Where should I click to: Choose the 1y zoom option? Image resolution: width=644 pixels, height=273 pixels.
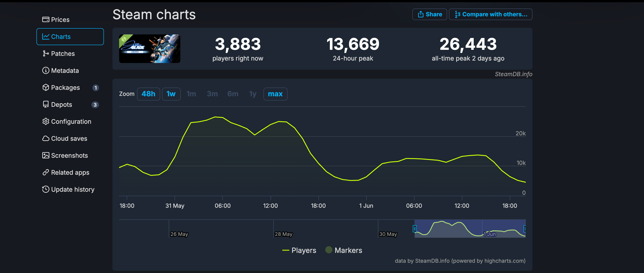[253, 94]
